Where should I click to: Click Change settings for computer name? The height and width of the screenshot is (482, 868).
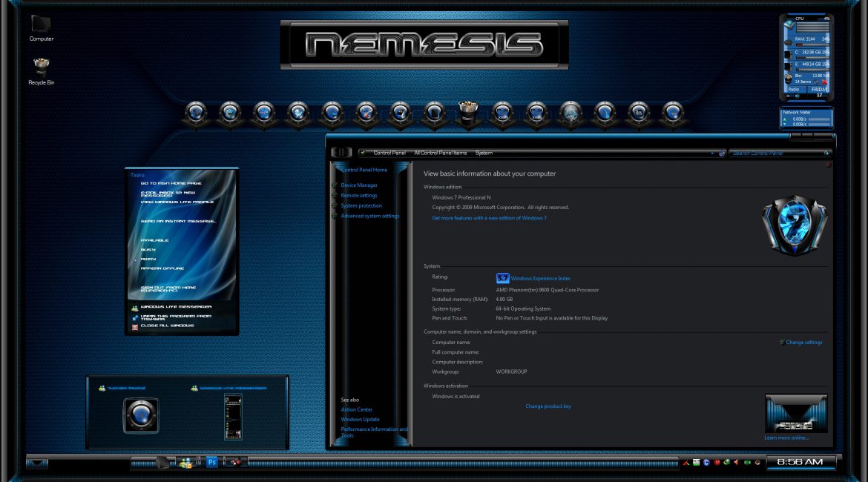pos(803,343)
